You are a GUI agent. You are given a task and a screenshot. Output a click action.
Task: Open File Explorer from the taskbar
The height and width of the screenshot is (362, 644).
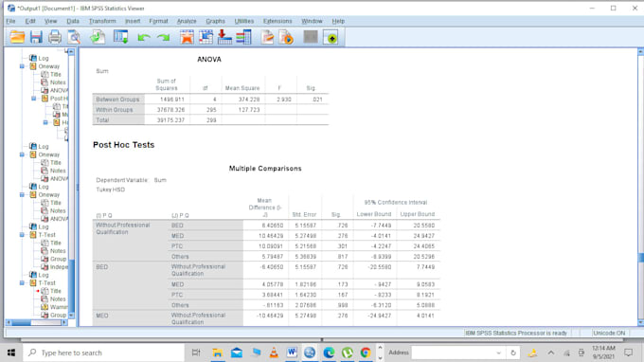[217, 353]
